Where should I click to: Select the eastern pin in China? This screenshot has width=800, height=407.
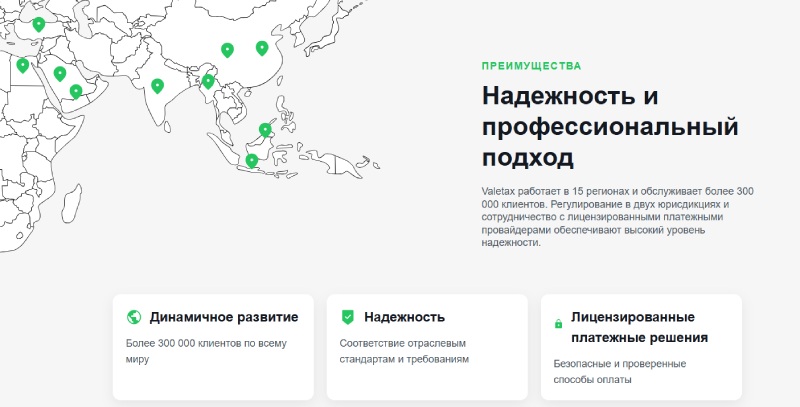(262, 48)
